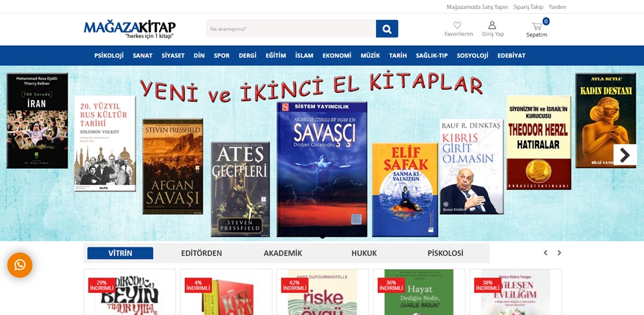Click the 38% İNDİRİMLİ badge

point(488,285)
